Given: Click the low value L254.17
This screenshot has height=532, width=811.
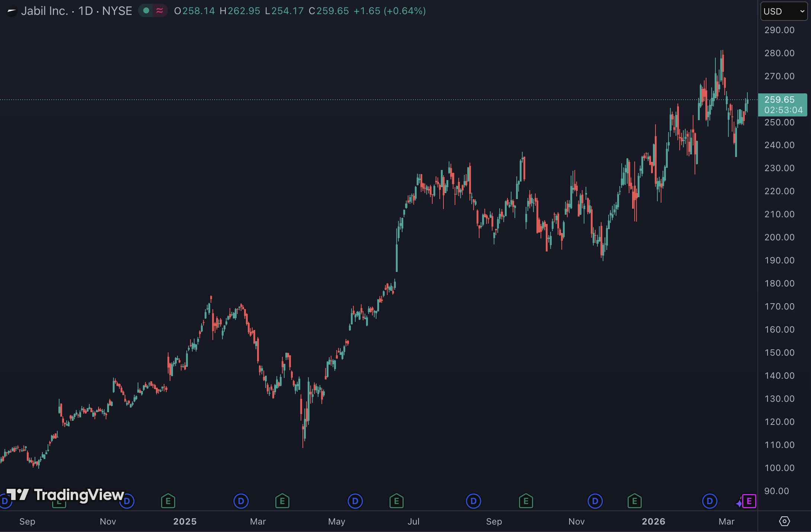Looking at the screenshot, I should pyautogui.click(x=285, y=11).
